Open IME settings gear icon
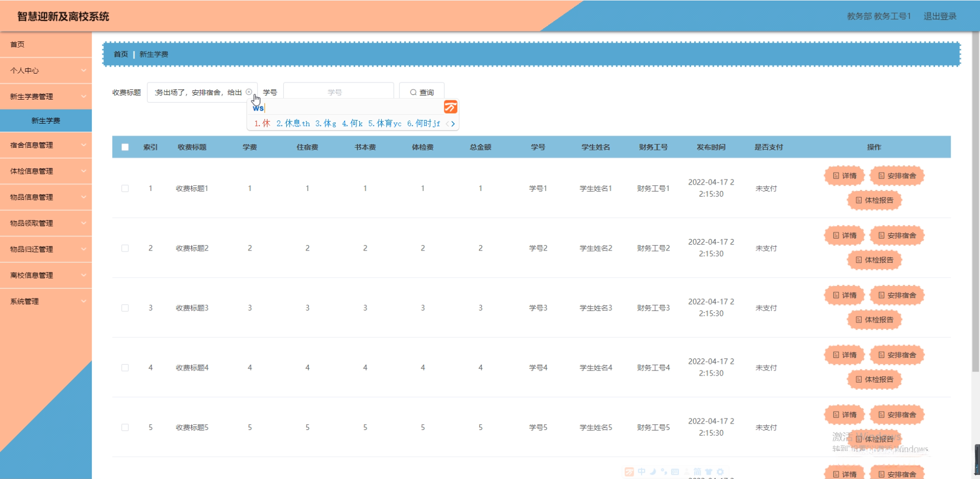 coord(720,472)
